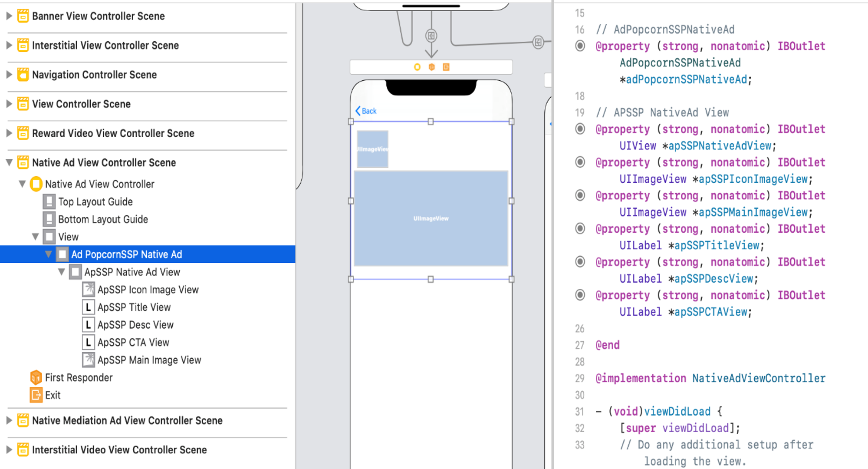868x469 pixels.
Task: Expand Banner View Controller Scene
Action: (9, 16)
